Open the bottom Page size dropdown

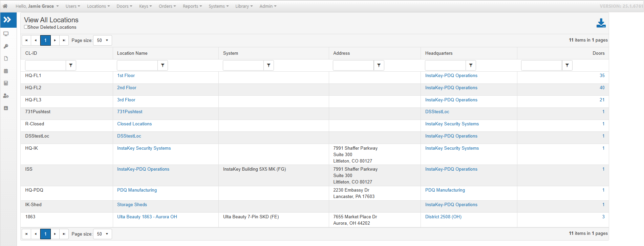point(103,234)
